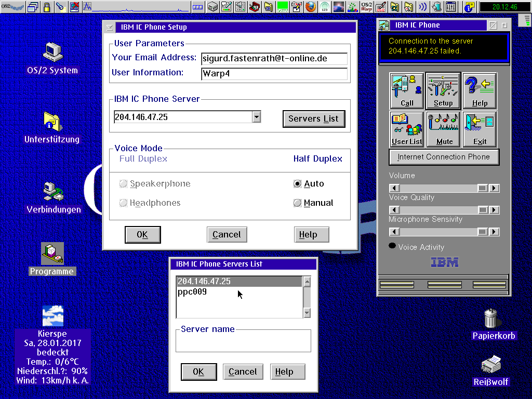Click the IBM IC Phone Setup title bar
Viewport: 532px width, 399px height.
(x=235, y=27)
